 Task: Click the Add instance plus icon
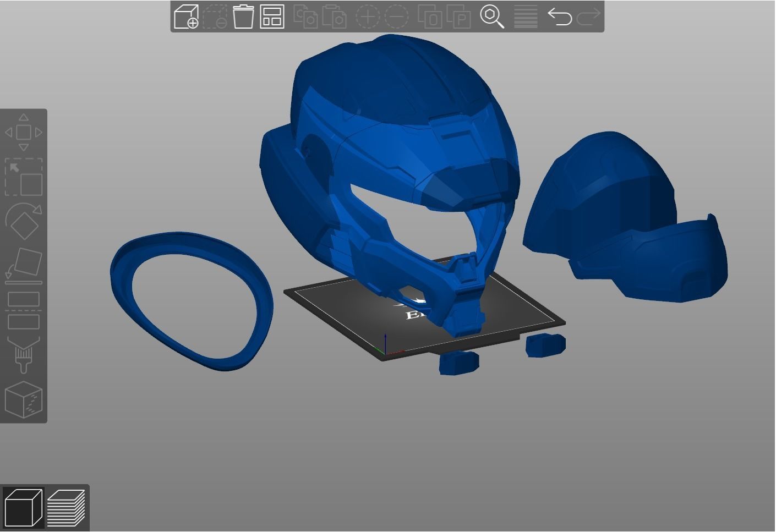[x=368, y=17]
